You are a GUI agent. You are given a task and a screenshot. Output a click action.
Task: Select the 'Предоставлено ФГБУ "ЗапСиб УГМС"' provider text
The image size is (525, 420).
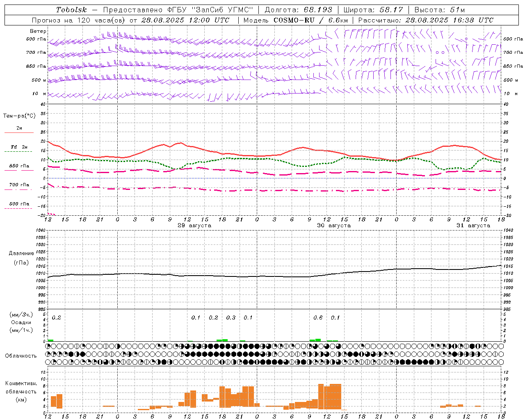178,10
